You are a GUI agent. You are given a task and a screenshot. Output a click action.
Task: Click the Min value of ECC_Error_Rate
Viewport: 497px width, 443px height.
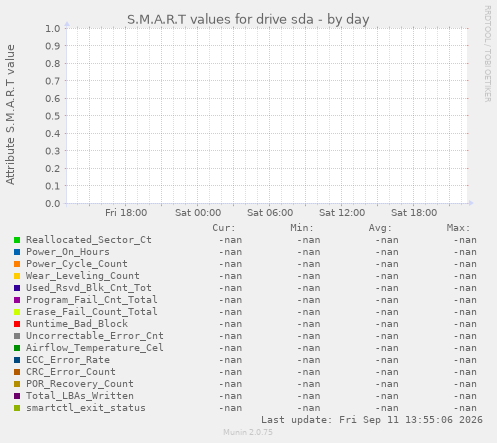pyautogui.click(x=309, y=360)
